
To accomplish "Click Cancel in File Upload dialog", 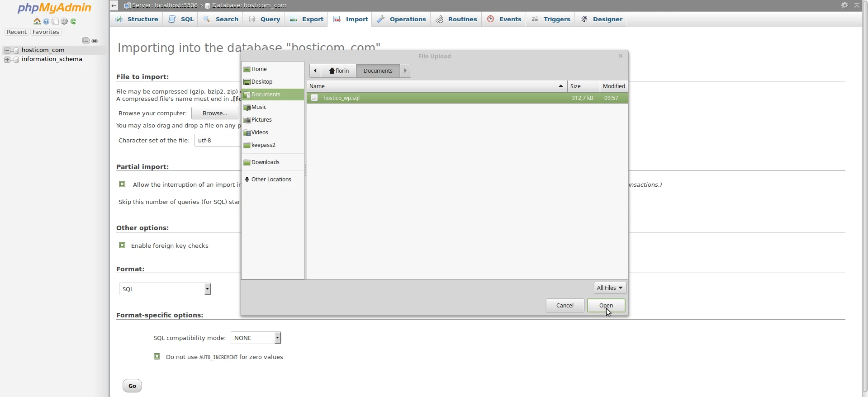I will 565,306.
